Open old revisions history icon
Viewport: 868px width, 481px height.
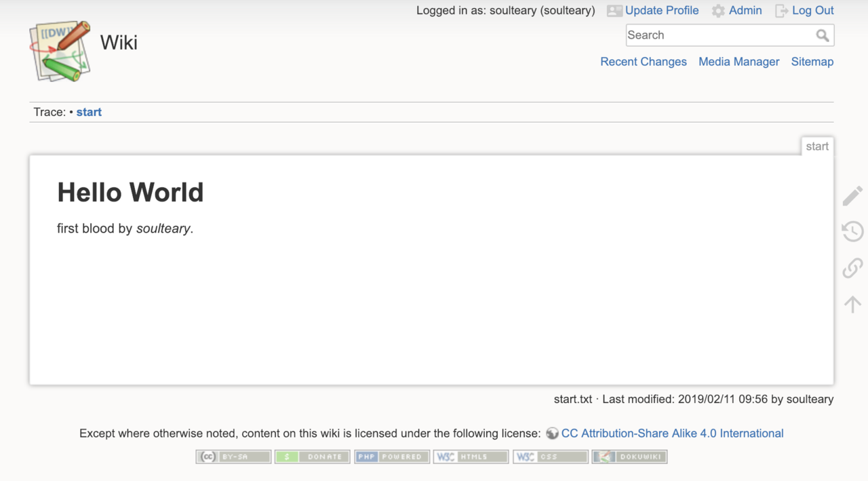click(x=852, y=231)
